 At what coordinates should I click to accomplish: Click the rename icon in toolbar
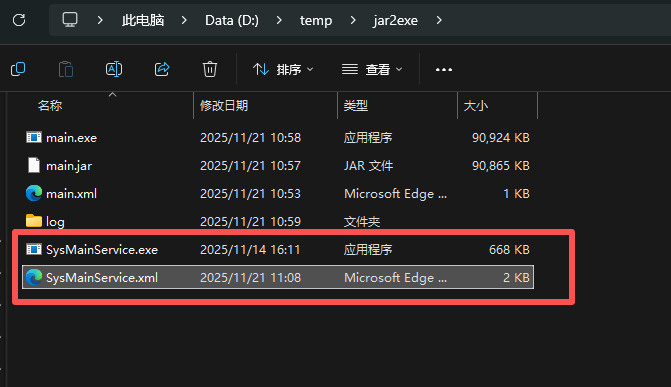114,69
